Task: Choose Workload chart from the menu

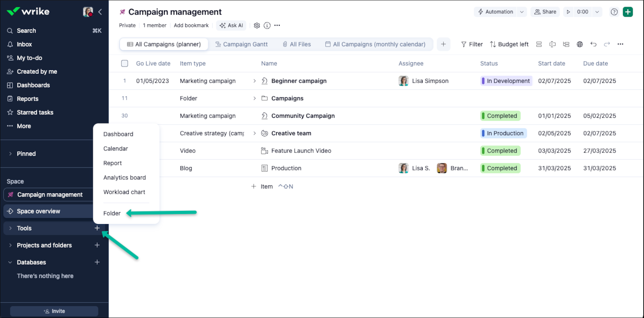Action: 124,192
